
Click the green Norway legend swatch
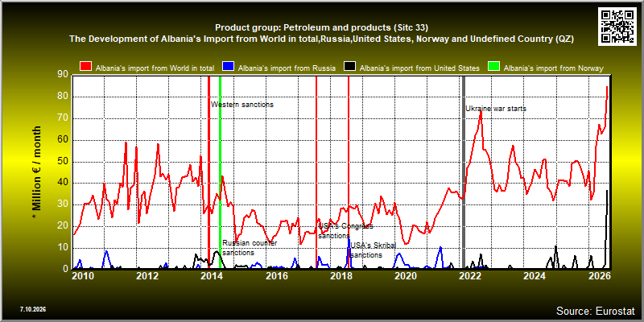click(493, 67)
